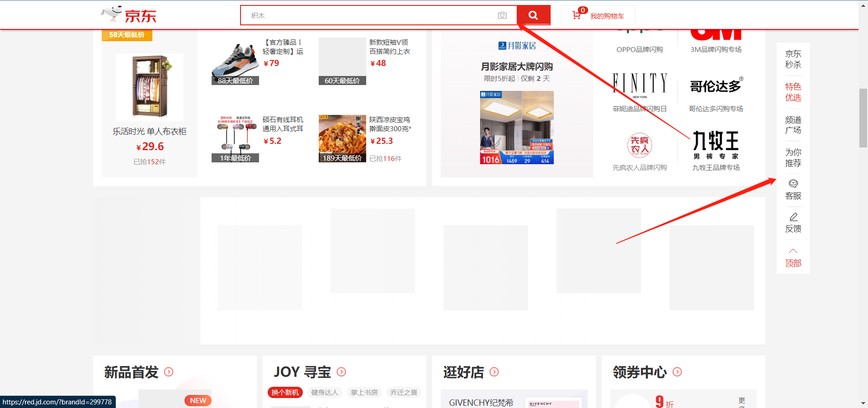This screenshot has width=868, height=408.
Task: Open 硕石有线耳机 product link
Action: coord(283,124)
